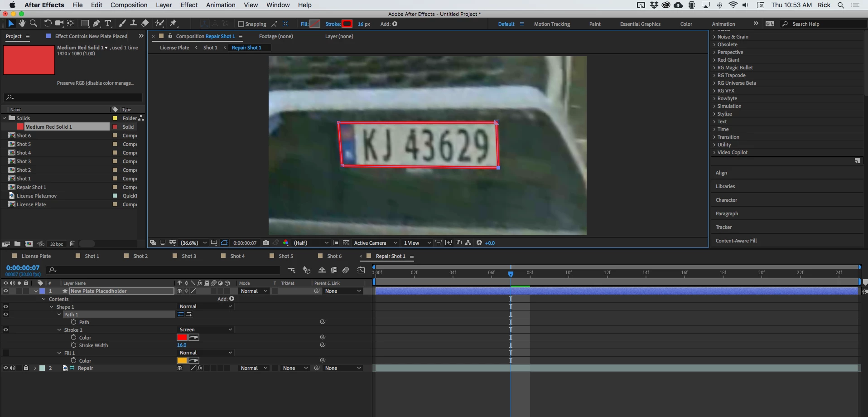Reset exposure in the viewer
This screenshot has height=417, width=868.
coord(479,243)
